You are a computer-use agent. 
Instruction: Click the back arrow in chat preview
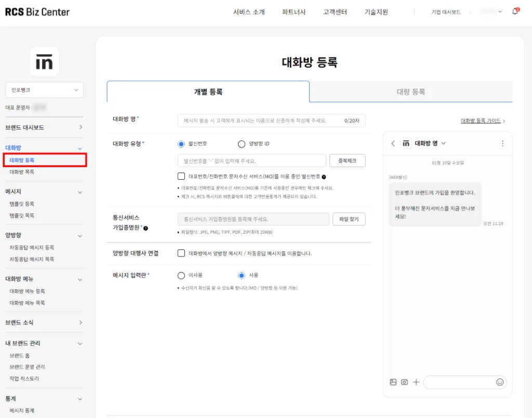coord(393,143)
